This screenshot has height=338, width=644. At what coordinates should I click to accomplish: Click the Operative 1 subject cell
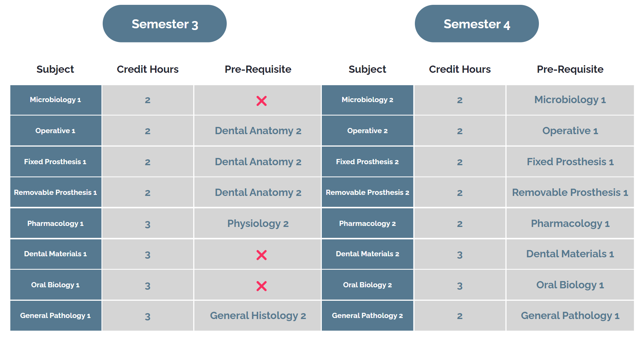[55, 131]
